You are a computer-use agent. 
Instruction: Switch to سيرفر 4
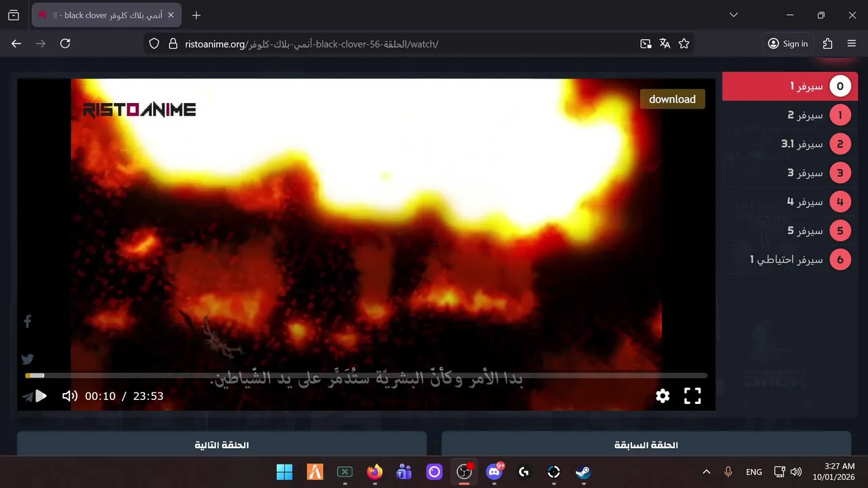[790, 202]
